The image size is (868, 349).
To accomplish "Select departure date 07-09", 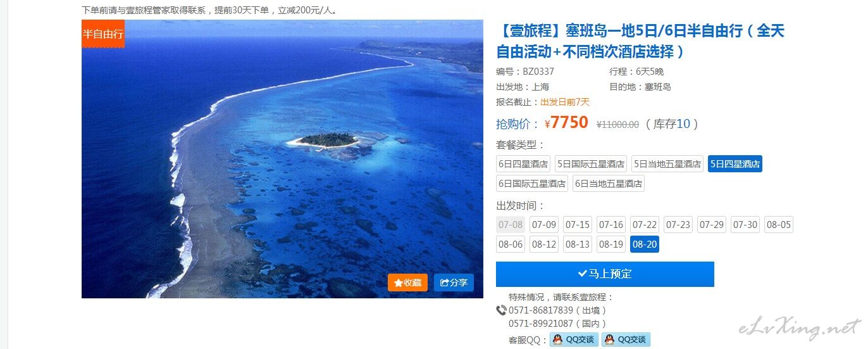I will pyautogui.click(x=544, y=224).
